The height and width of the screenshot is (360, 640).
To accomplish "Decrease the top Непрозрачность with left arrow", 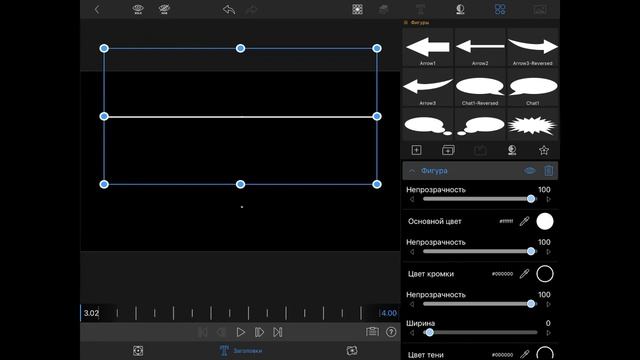I will pos(412,199).
